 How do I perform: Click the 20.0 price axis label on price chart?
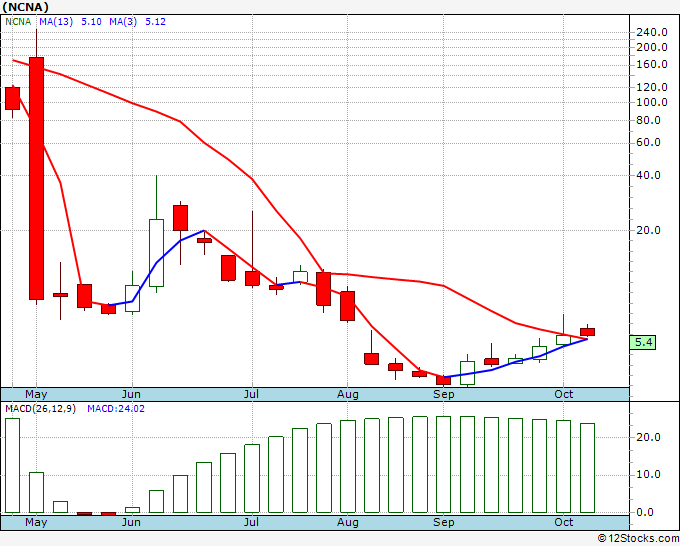[648, 230]
